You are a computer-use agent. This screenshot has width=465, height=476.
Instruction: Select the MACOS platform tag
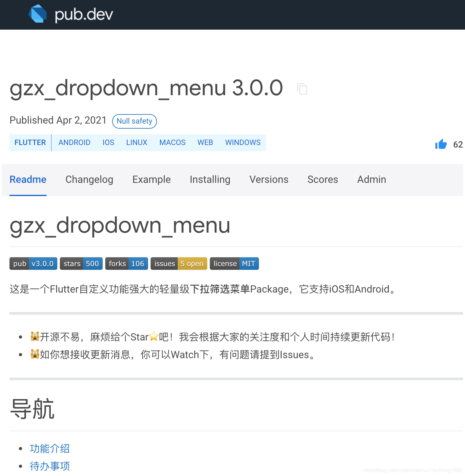tap(172, 142)
